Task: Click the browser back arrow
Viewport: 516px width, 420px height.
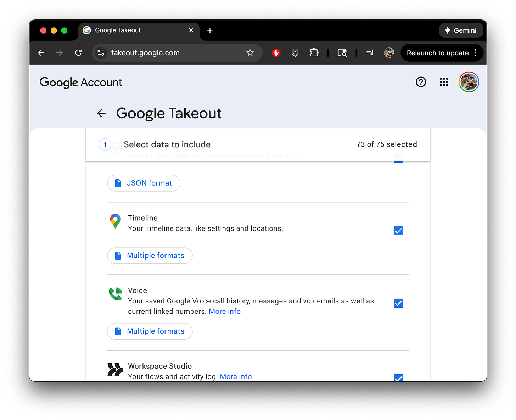Action: click(x=41, y=53)
